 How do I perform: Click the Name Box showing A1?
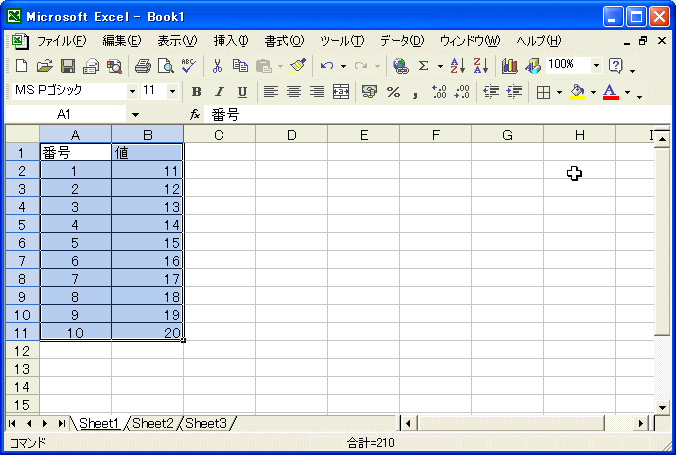pyautogui.click(x=64, y=115)
